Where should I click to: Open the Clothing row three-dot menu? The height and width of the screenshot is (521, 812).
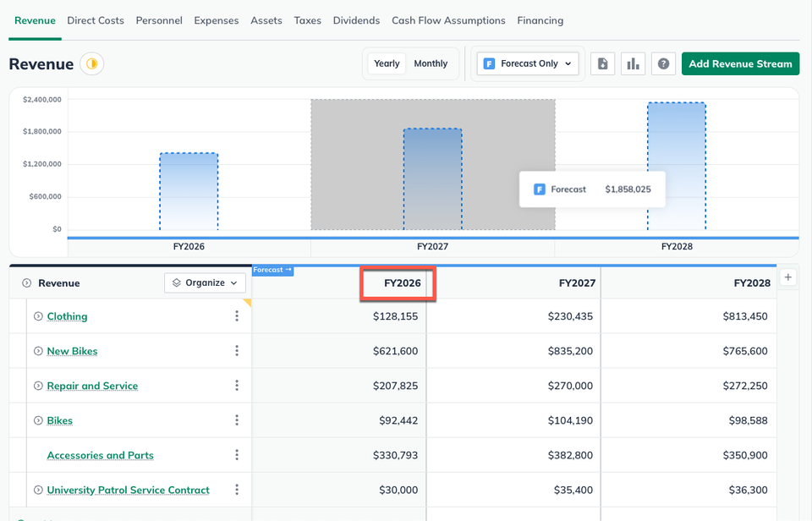click(x=237, y=316)
